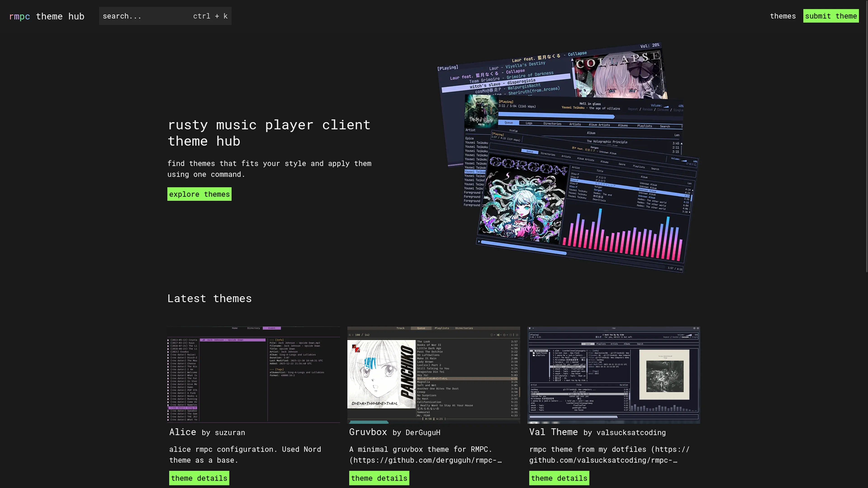Click author name DerGuguH
Viewport: 868px width, 488px height.
(x=423, y=432)
